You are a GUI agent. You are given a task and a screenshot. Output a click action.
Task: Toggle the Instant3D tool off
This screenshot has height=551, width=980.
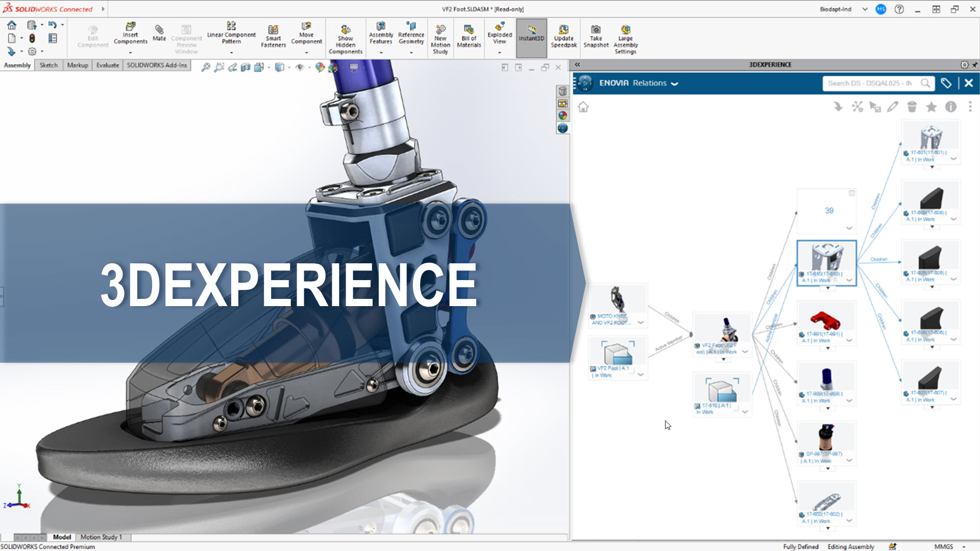[x=531, y=36]
